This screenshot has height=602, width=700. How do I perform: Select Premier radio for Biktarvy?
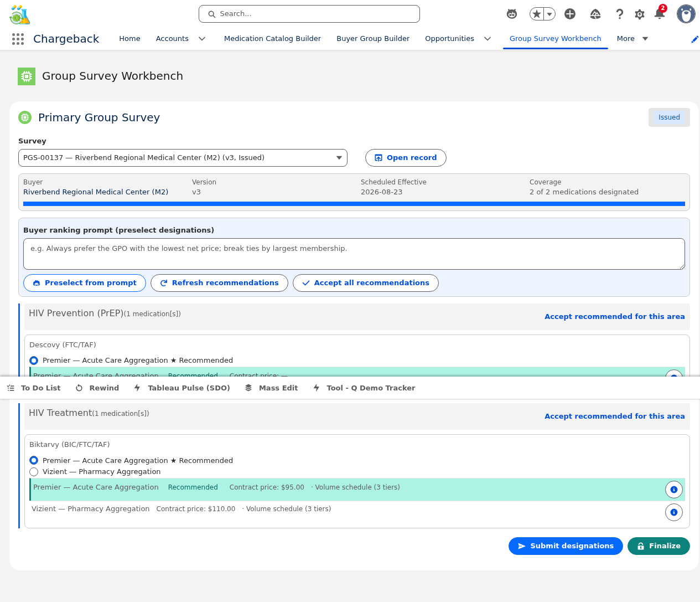[34, 460]
